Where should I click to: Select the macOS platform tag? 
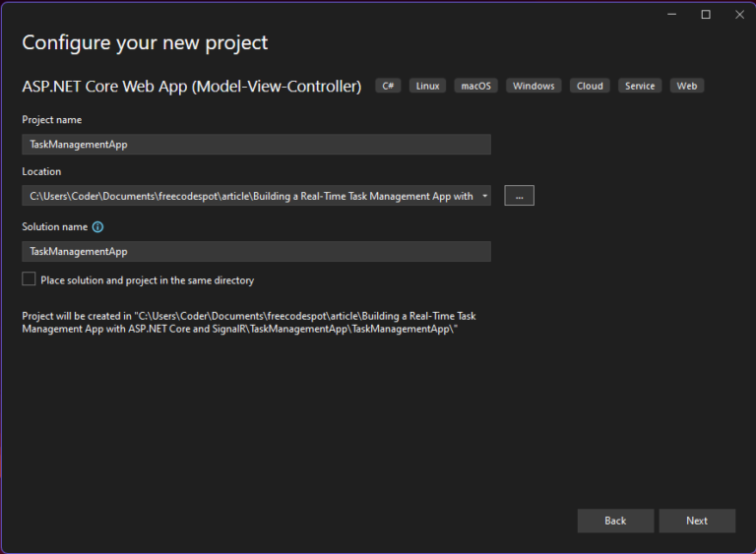475,86
